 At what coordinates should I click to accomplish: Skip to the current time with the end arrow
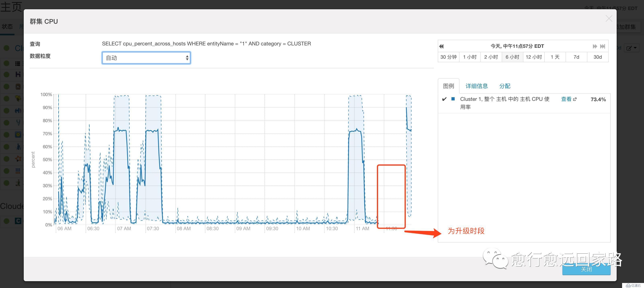click(x=603, y=46)
